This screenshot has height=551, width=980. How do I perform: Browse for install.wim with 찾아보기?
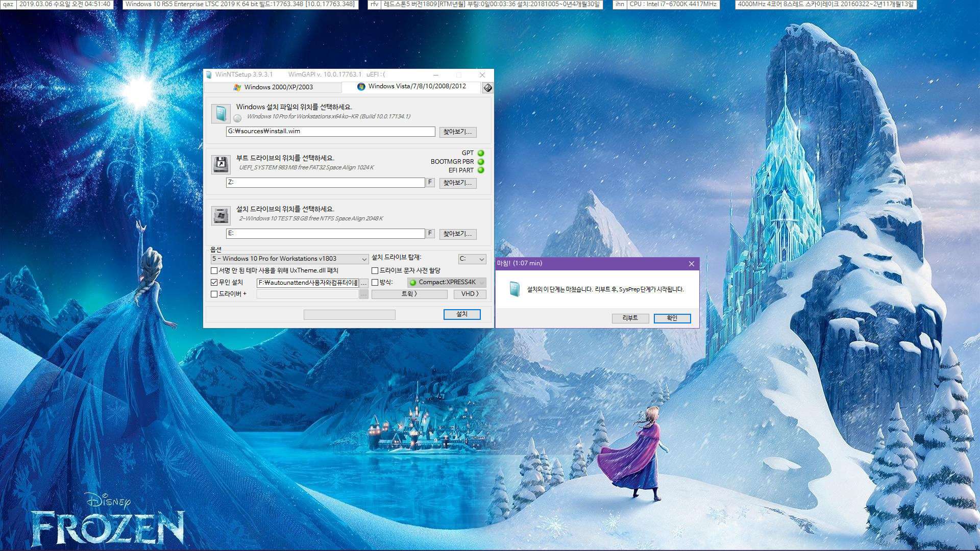458,132
